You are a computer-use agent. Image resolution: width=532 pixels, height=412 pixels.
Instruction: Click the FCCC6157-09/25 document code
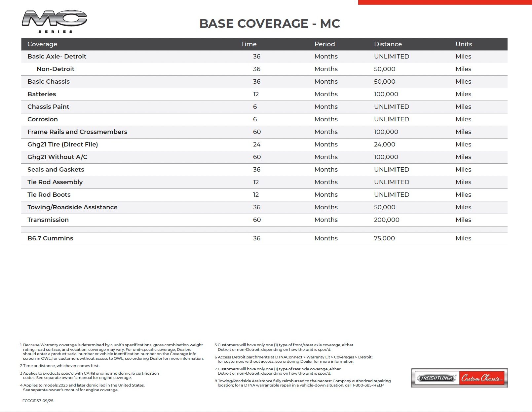click(x=38, y=401)
